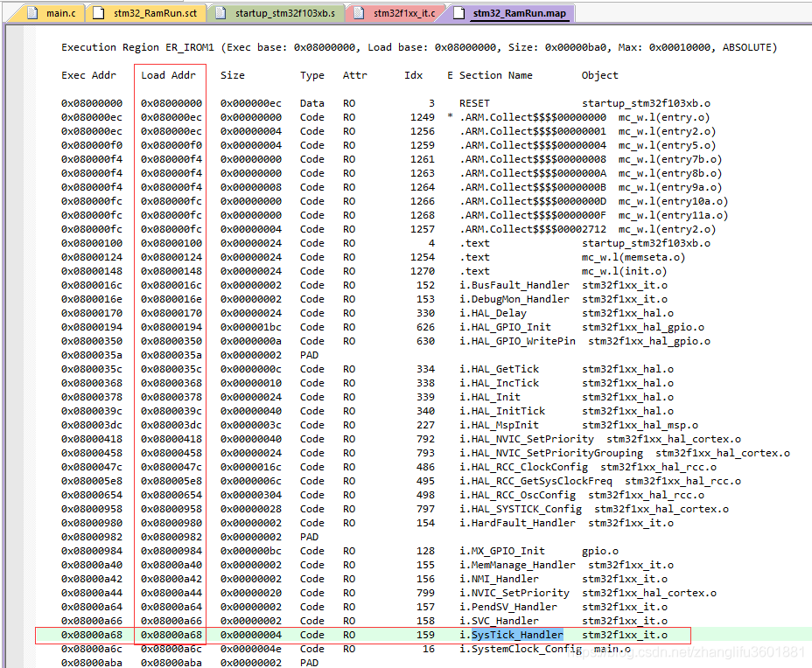Click the stm32_RamRun.sct tab file icon

pos(98,13)
